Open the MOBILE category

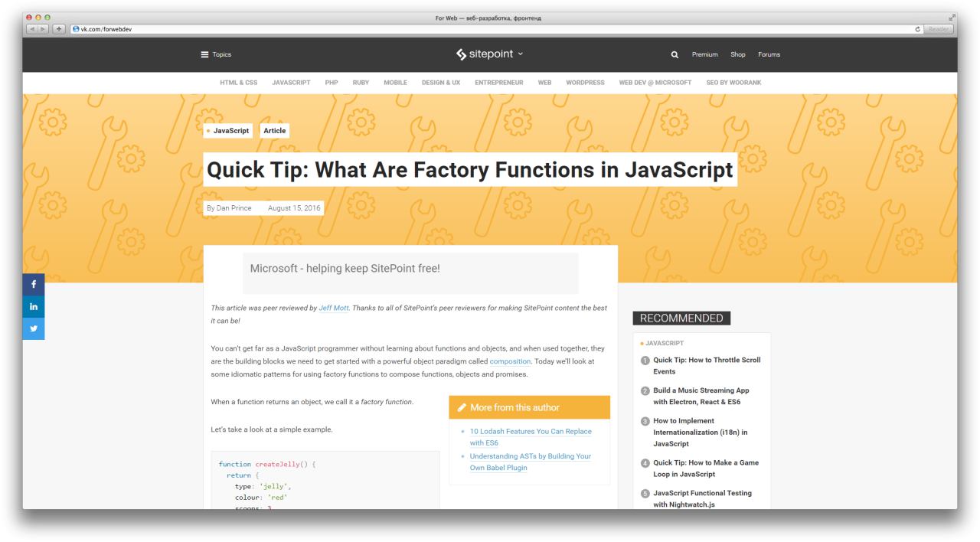click(x=395, y=83)
